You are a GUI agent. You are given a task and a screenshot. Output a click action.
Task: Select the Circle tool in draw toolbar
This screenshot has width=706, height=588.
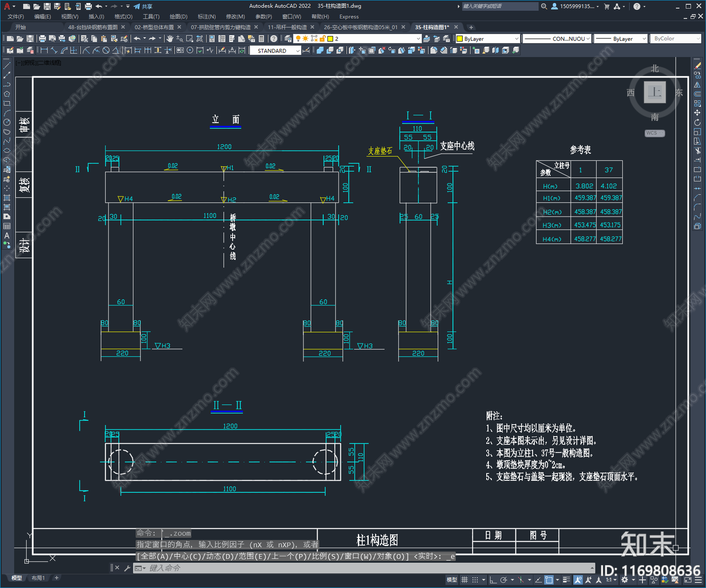click(7, 122)
